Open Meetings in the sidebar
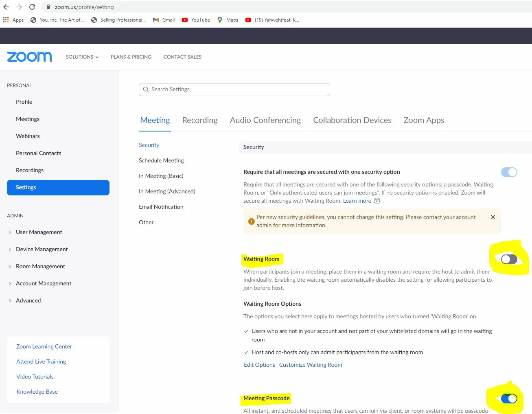This screenshot has height=414, width=532. click(28, 119)
